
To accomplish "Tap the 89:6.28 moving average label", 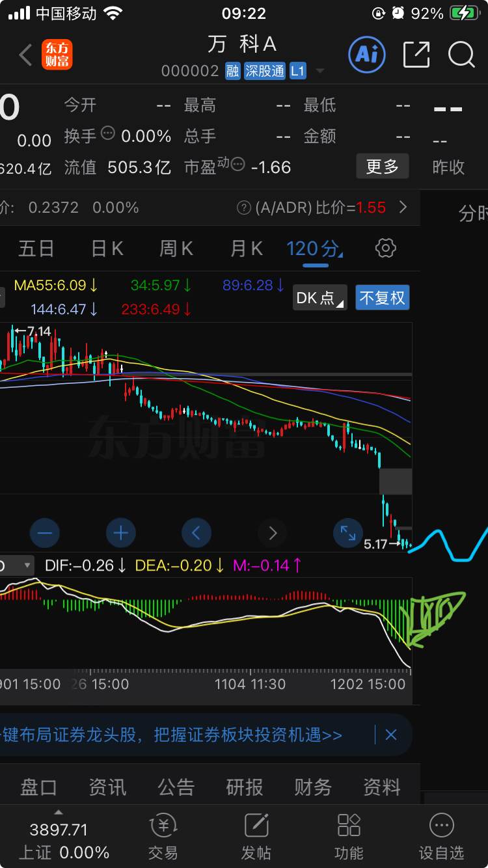I will pos(254,285).
